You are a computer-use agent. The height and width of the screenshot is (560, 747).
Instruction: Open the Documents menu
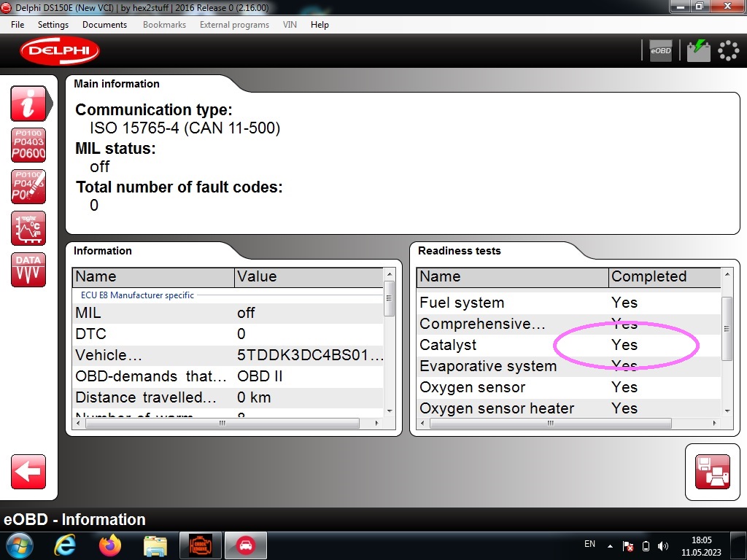(x=104, y=25)
